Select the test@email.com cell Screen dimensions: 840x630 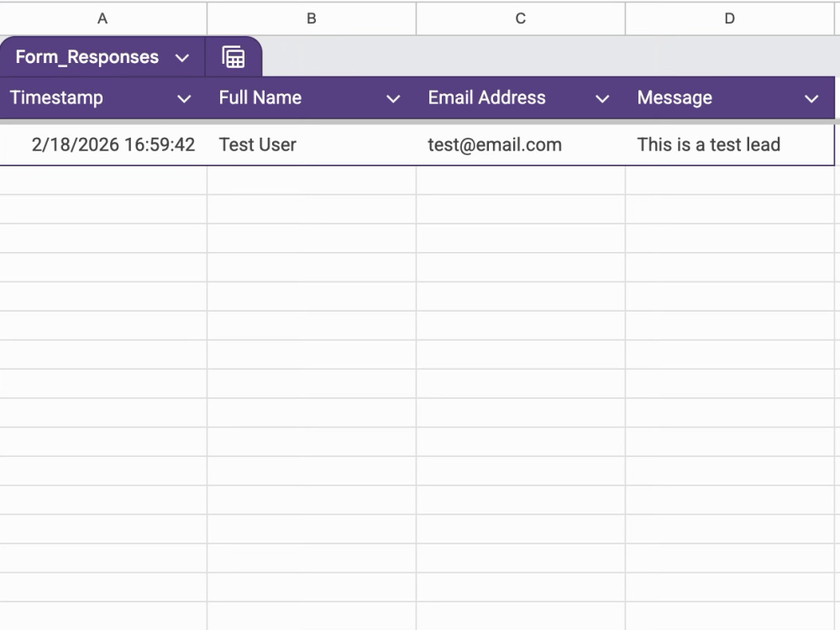coord(521,144)
